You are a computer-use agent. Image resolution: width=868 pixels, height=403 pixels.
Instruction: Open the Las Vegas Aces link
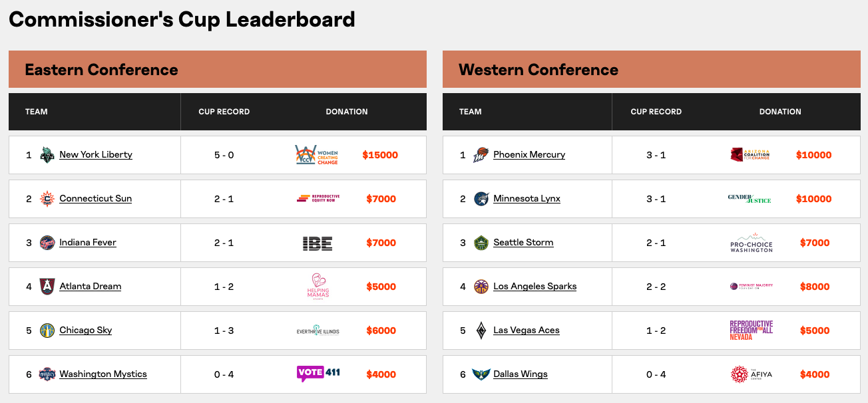coord(527,331)
